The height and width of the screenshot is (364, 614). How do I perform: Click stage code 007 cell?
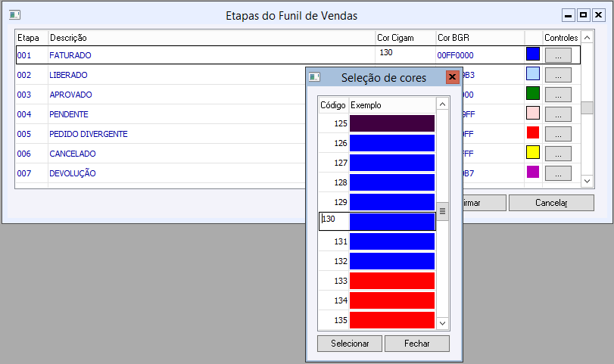pyautogui.click(x=32, y=173)
